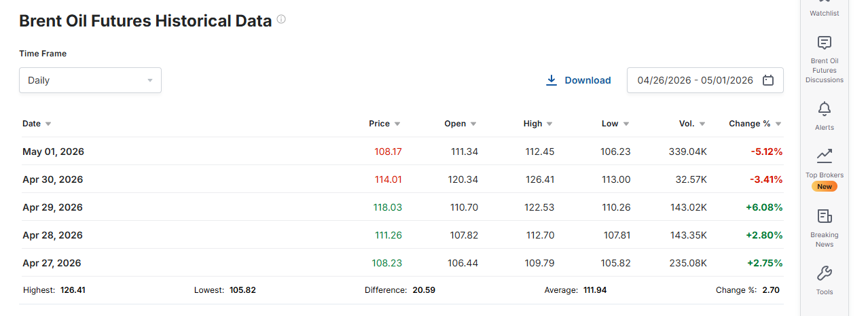This screenshot has width=868, height=316.
Task: Click the volume 235.08K
Action: pos(687,263)
